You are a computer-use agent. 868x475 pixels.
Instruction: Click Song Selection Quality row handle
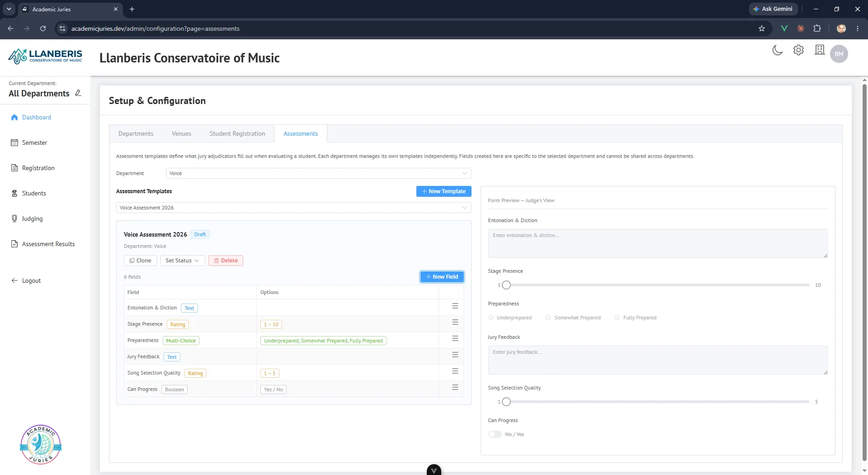point(455,371)
